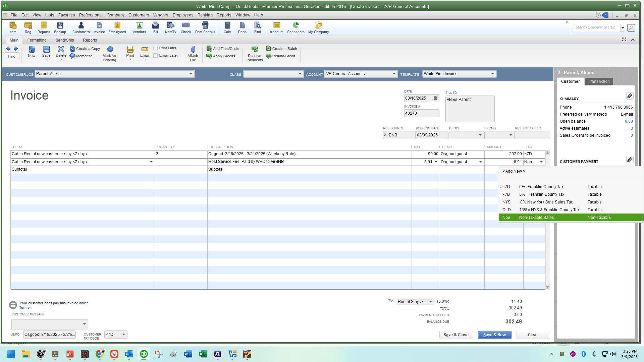Click the Backup toolbar icon
This screenshot has width=644, height=362.
point(60,27)
